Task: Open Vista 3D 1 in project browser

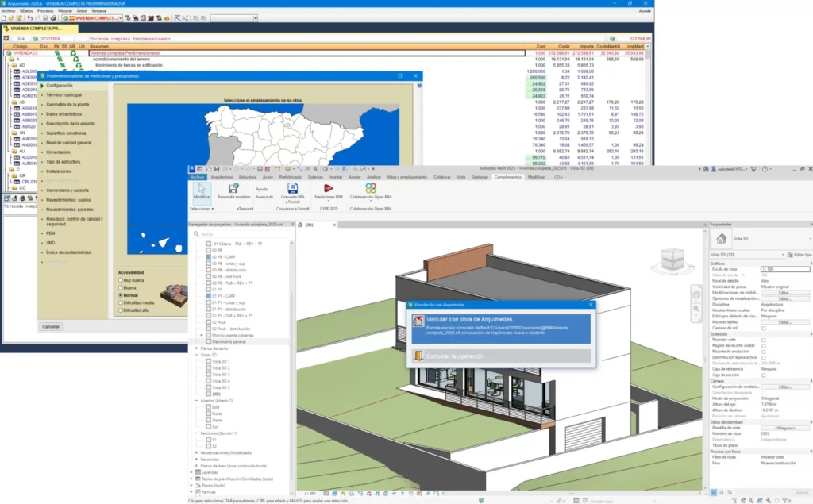Action: click(x=221, y=361)
